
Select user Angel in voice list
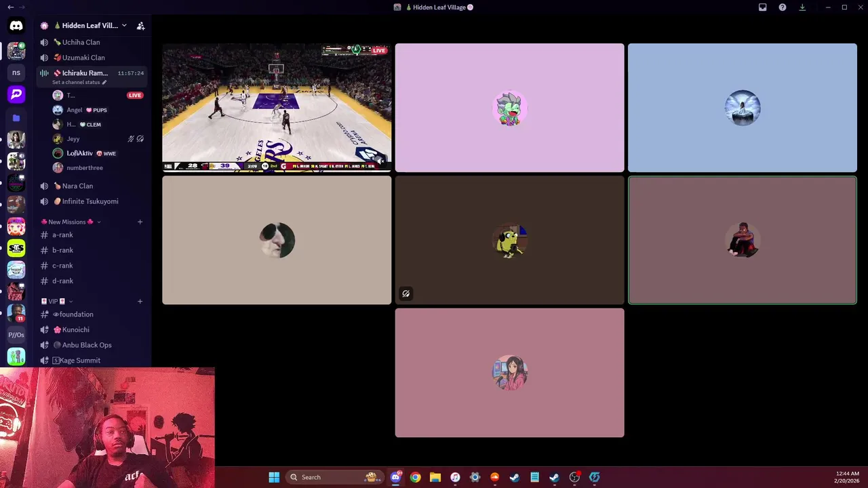click(98, 110)
